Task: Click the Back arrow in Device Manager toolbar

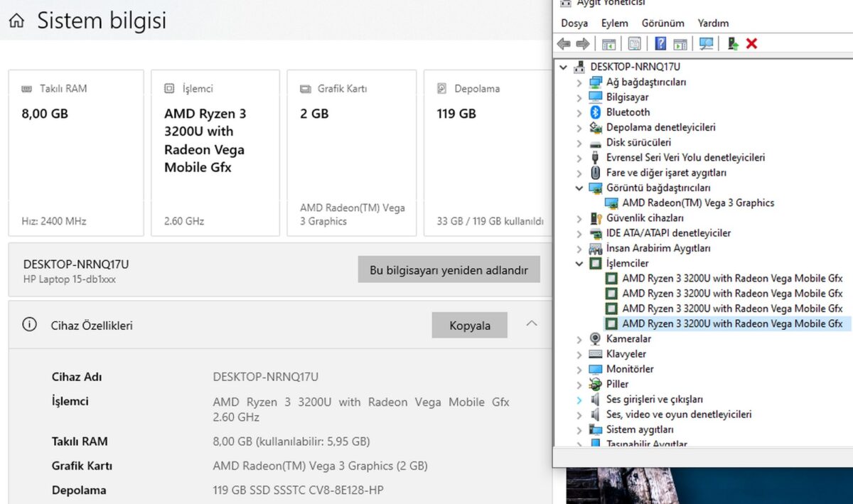Action: pyautogui.click(x=564, y=44)
